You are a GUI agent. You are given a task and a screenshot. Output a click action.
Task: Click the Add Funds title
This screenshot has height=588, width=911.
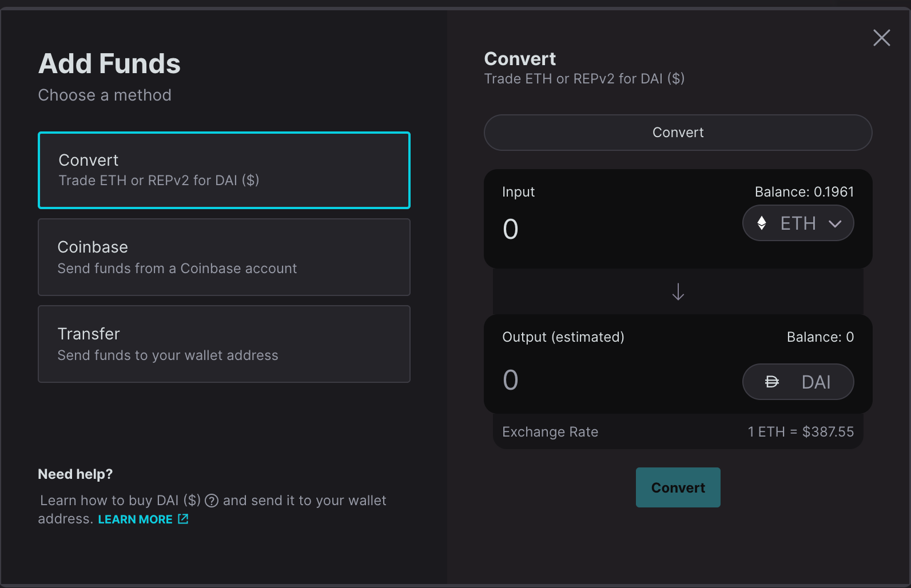(x=109, y=63)
